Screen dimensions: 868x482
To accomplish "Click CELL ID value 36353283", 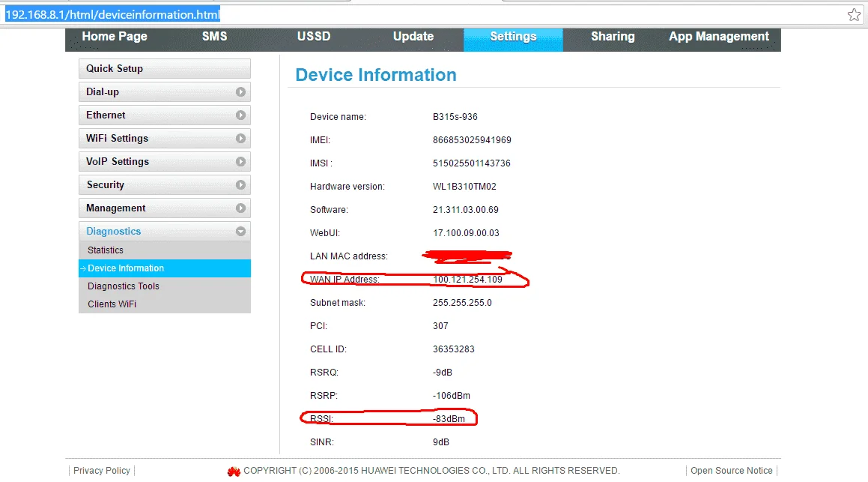I will click(453, 349).
